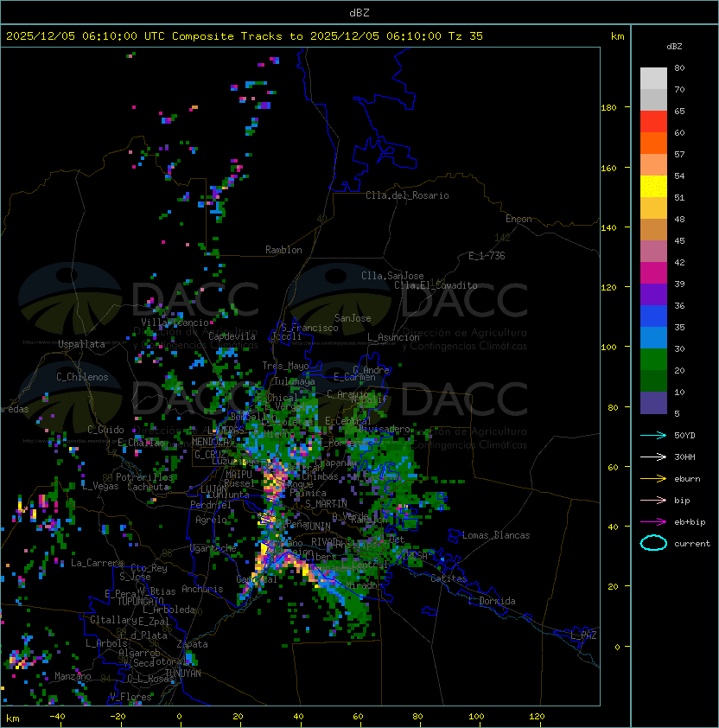Click the C_Guido place label
719x728 pixels.
pyautogui.click(x=105, y=430)
